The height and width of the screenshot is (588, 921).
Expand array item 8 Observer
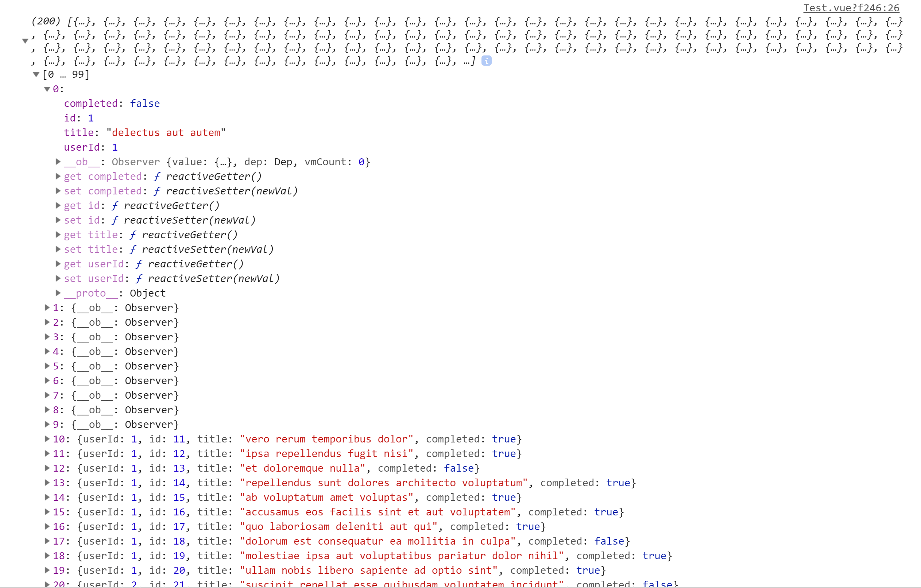coord(47,409)
